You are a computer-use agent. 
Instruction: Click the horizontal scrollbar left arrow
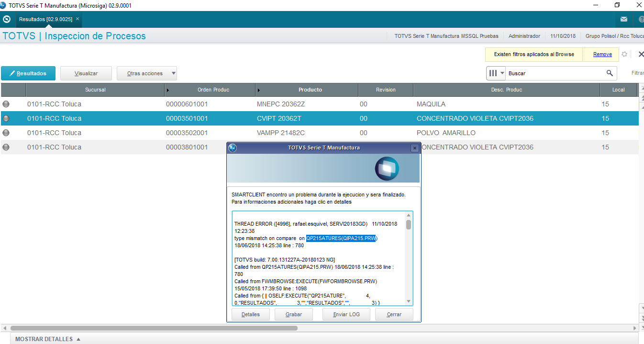[x=4, y=328]
